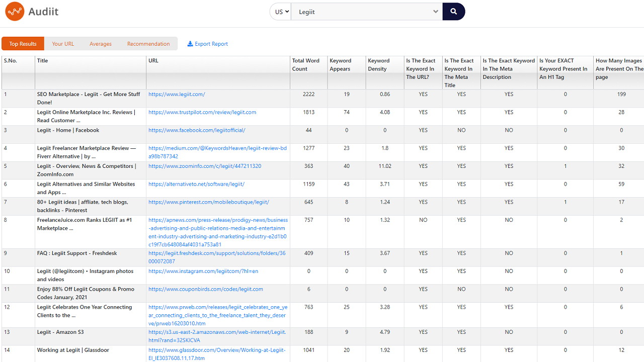Expand the Legiit keyword dropdown arrow
Viewport: 644px width, 362px height.
[436, 12]
